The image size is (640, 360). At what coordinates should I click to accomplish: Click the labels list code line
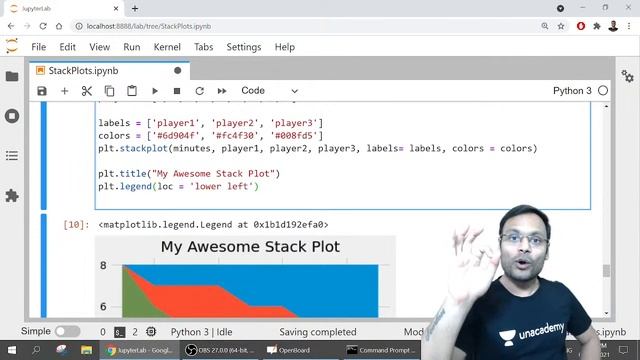pos(210,123)
